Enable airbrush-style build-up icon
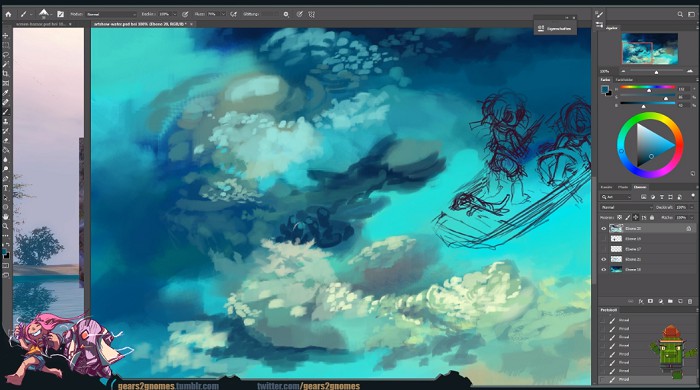Image resolution: width=700 pixels, height=390 pixels. click(233, 14)
